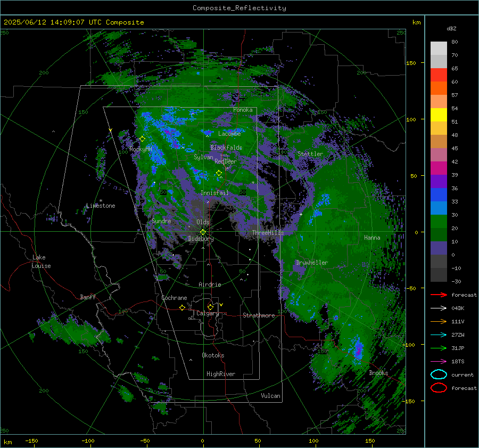
Task: Click the cyan 27ZW arrow icon
Action: tap(439, 335)
